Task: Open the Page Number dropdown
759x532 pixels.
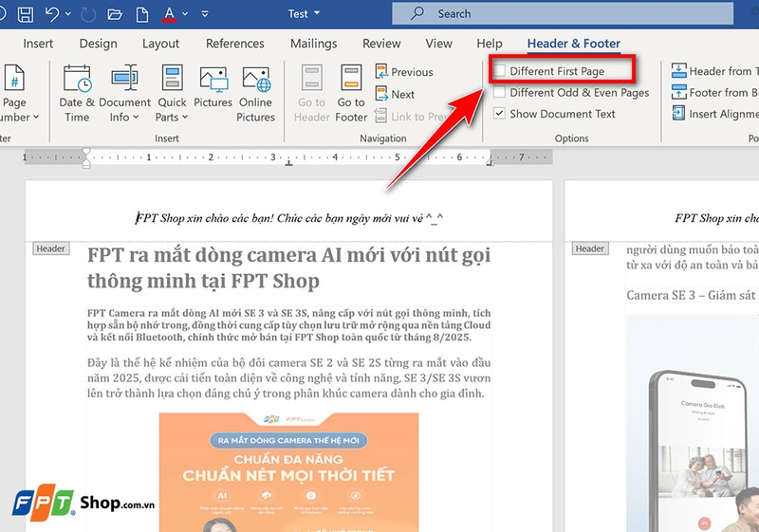Action: (x=16, y=94)
